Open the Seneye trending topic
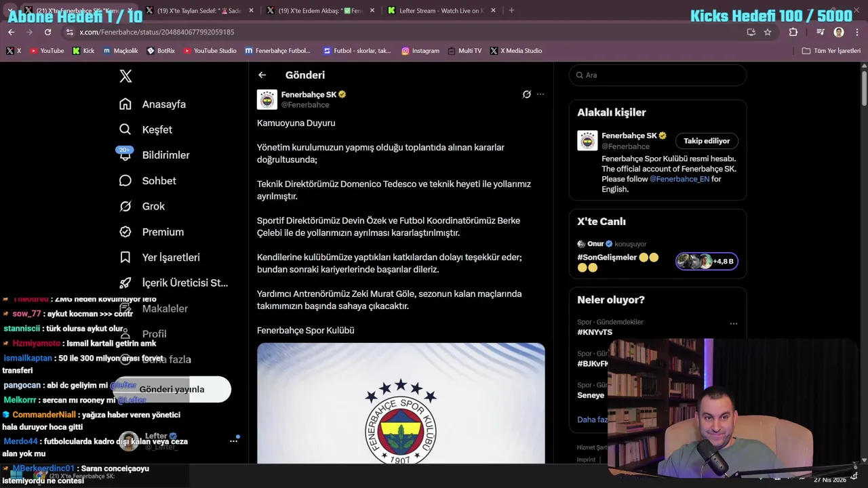The height and width of the screenshot is (488, 868). click(591, 395)
